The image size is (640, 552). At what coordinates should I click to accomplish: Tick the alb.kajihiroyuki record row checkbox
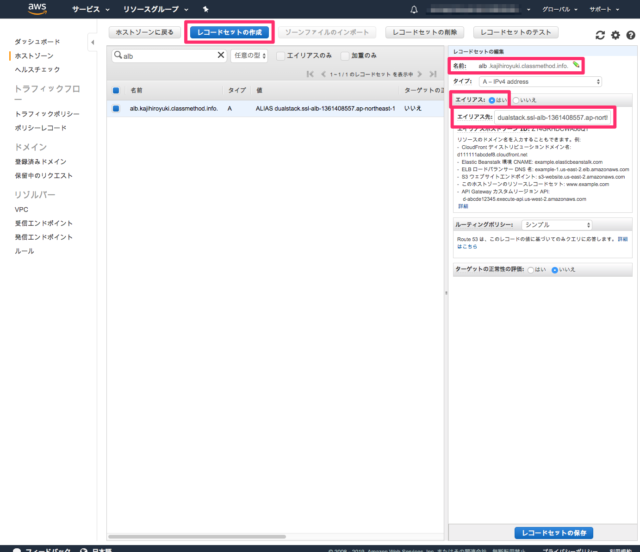116,108
